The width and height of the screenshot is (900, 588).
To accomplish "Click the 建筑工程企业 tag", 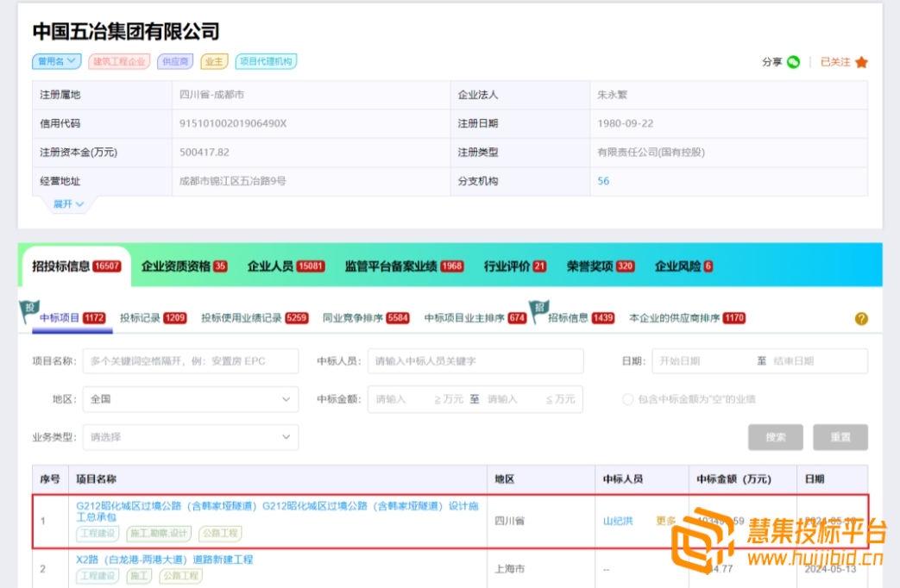I will [x=119, y=61].
